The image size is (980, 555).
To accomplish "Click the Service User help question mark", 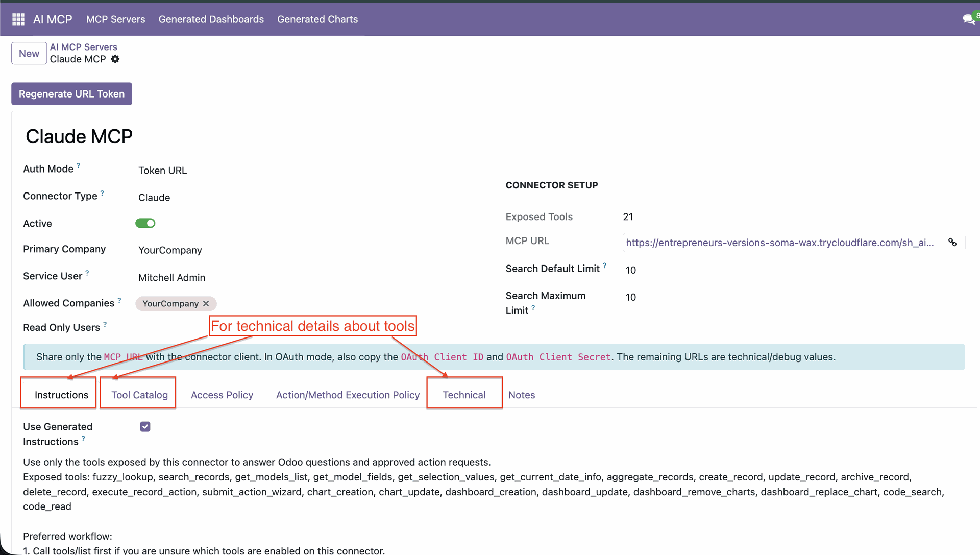I will coord(87,273).
